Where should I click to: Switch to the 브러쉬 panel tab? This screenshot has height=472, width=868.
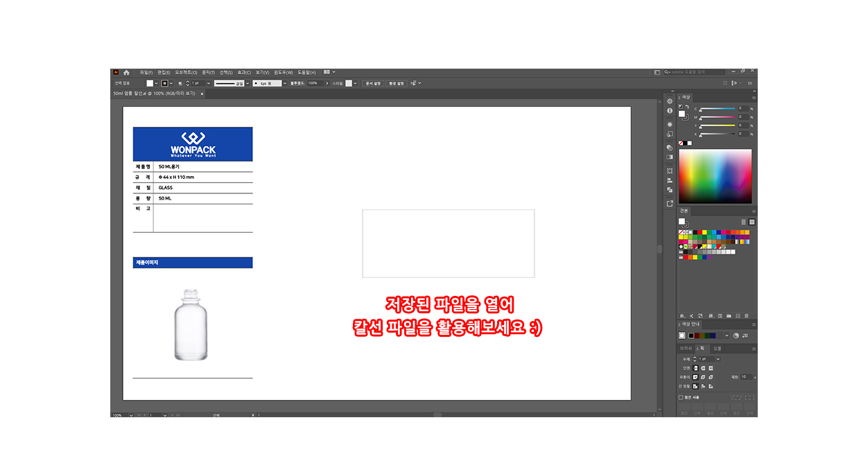tap(684, 348)
